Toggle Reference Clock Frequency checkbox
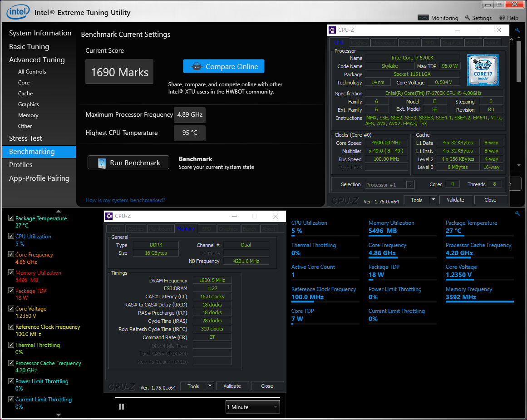Screen dimensions: 527x420 click(x=11, y=326)
